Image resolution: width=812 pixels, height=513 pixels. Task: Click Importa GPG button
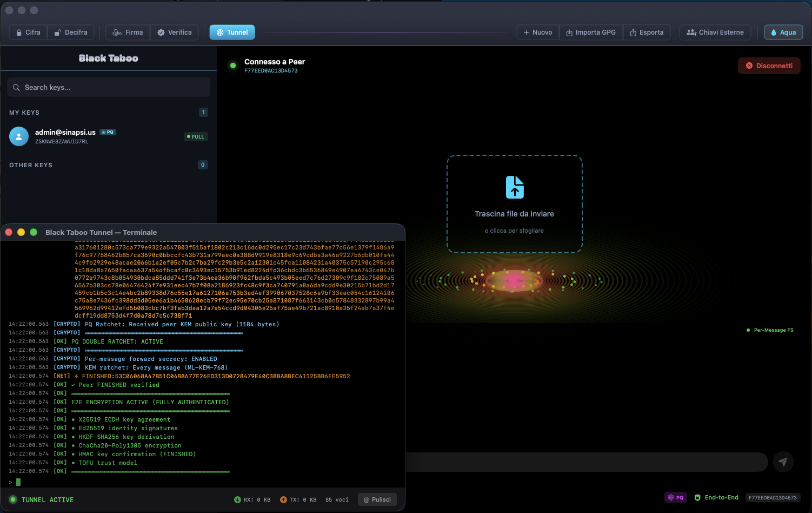[590, 32]
